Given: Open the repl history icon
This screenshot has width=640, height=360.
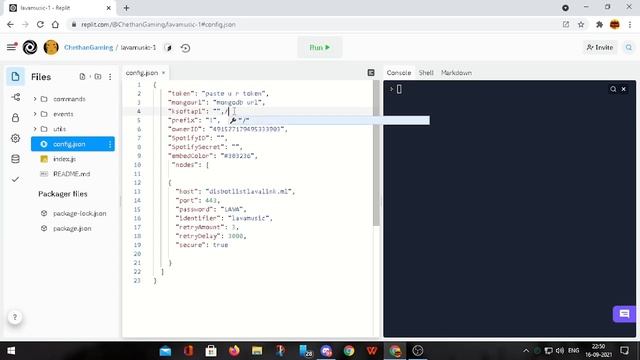Looking at the screenshot, I should tap(185, 48).
